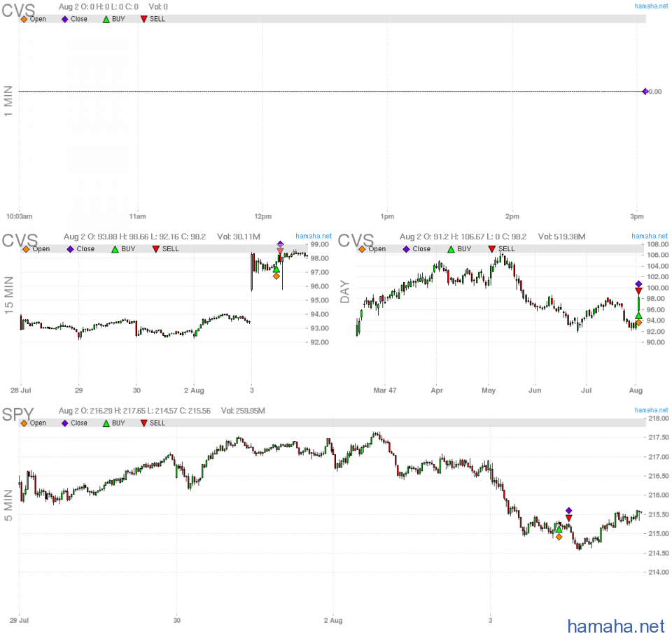Click the orange Open legend diamond in CVS 15 MIN chart
The width and height of the screenshot is (672, 634).
click(x=26, y=249)
